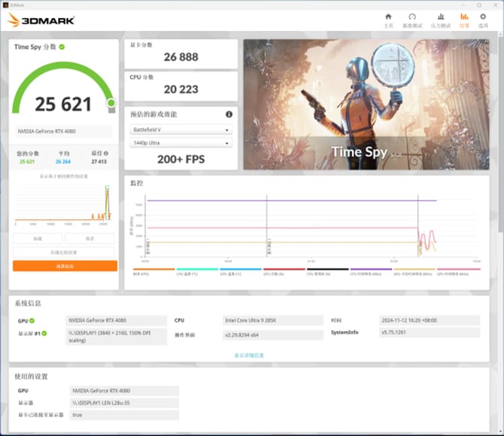
Task: Click the compare results online (在线比较结果) button
Action: [x=65, y=252]
